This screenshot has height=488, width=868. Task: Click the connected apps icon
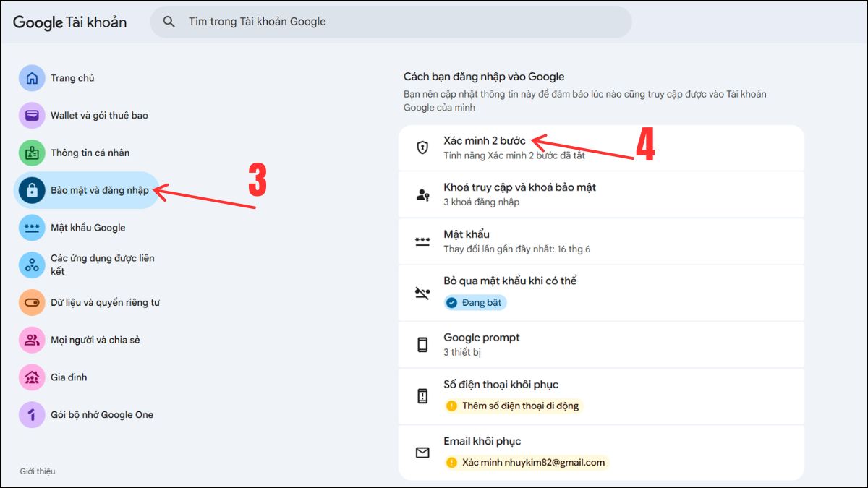[32, 265]
